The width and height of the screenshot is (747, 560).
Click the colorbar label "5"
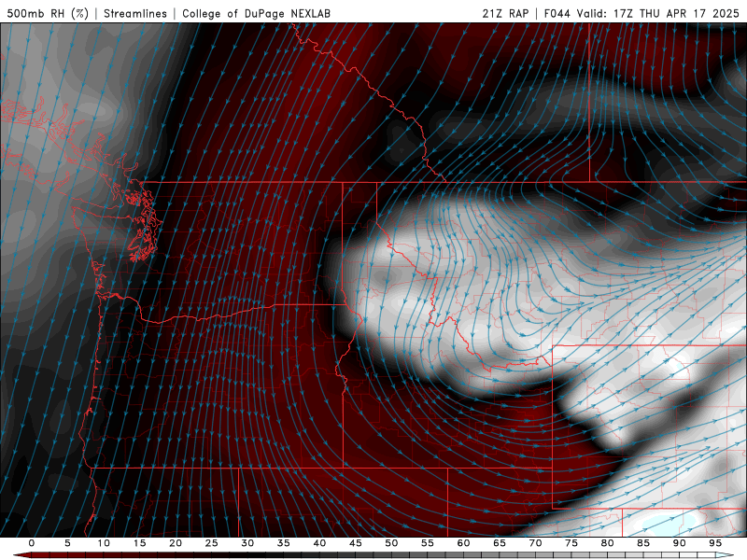(67, 543)
